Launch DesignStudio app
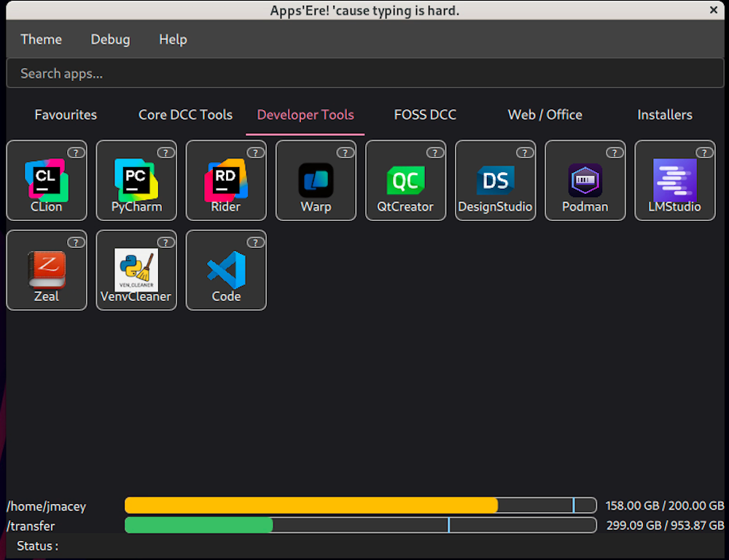Image resolution: width=729 pixels, height=560 pixels. [x=495, y=181]
